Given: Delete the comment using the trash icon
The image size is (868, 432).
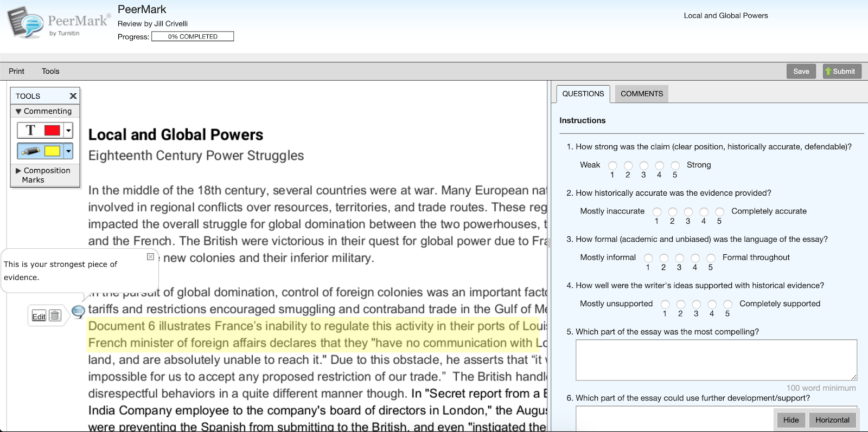Looking at the screenshot, I should point(55,315).
